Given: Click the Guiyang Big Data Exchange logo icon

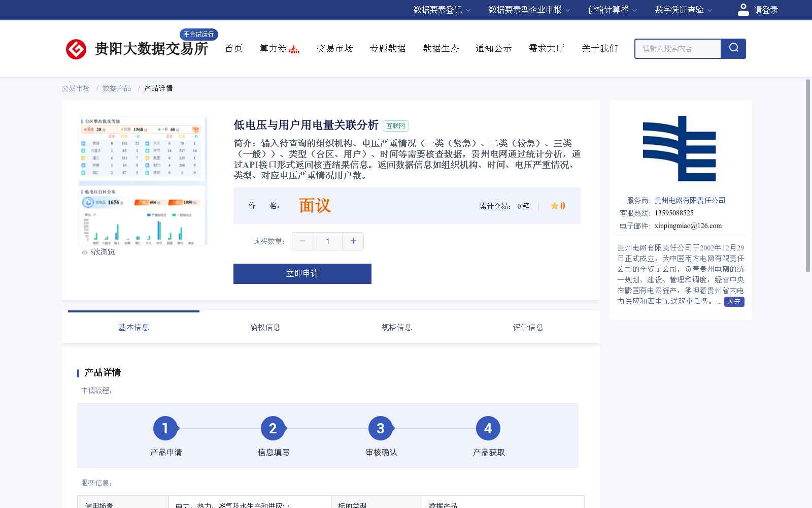Looking at the screenshot, I should [x=76, y=49].
